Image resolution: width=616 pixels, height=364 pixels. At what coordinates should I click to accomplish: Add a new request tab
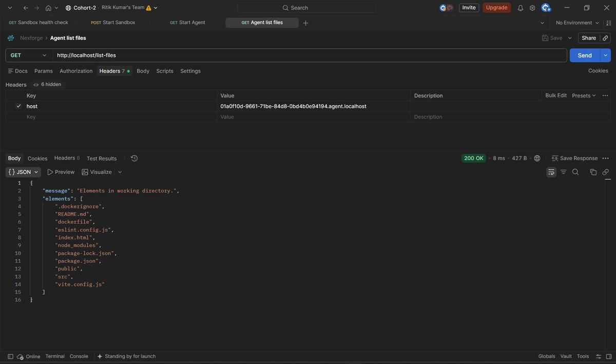point(305,23)
